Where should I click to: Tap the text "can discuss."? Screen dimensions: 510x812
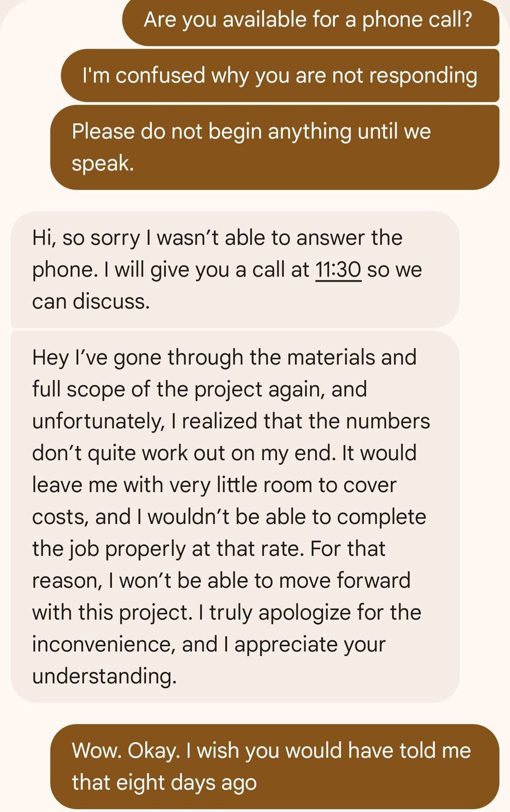pos(91,301)
